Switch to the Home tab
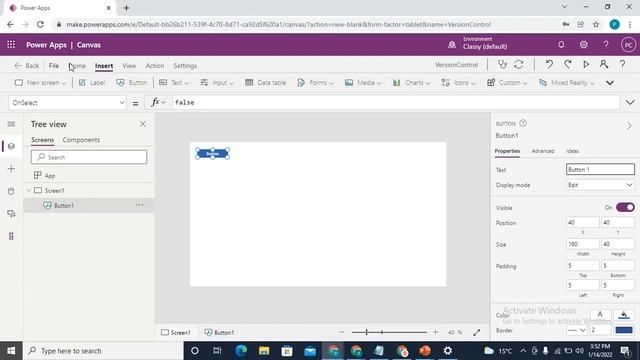This screenshot has height=360, width=640. [77, 66]
